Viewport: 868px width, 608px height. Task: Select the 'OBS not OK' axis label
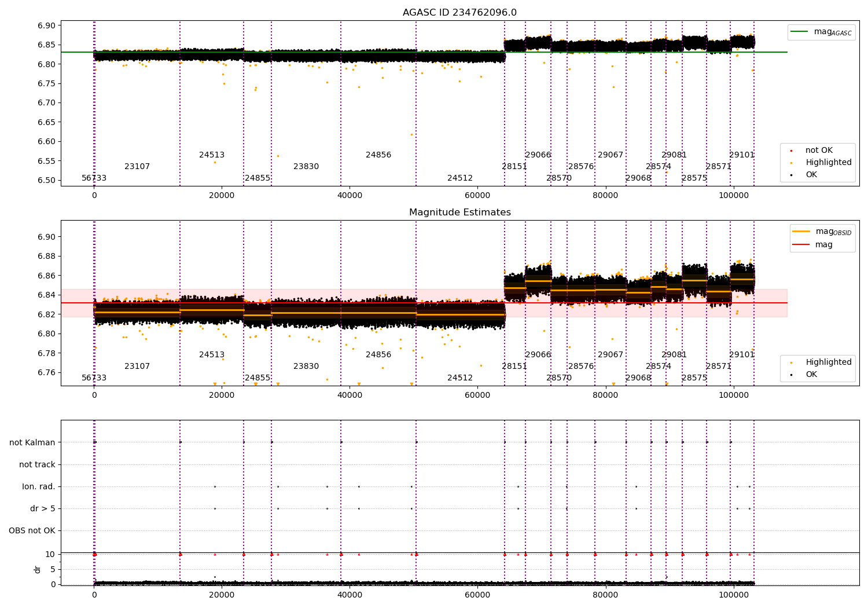point(32,530)
